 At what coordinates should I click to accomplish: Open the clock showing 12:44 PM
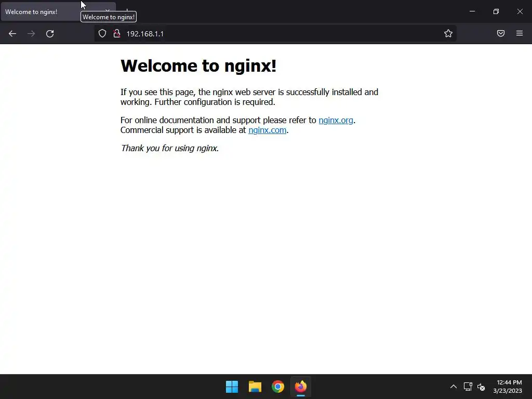tap(508, 387)
